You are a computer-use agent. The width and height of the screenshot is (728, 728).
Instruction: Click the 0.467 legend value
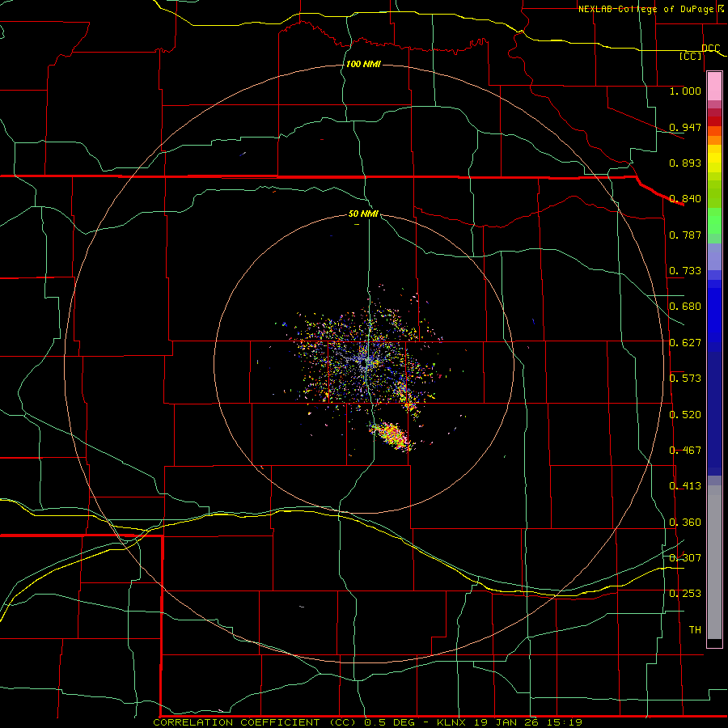(685, 451)
